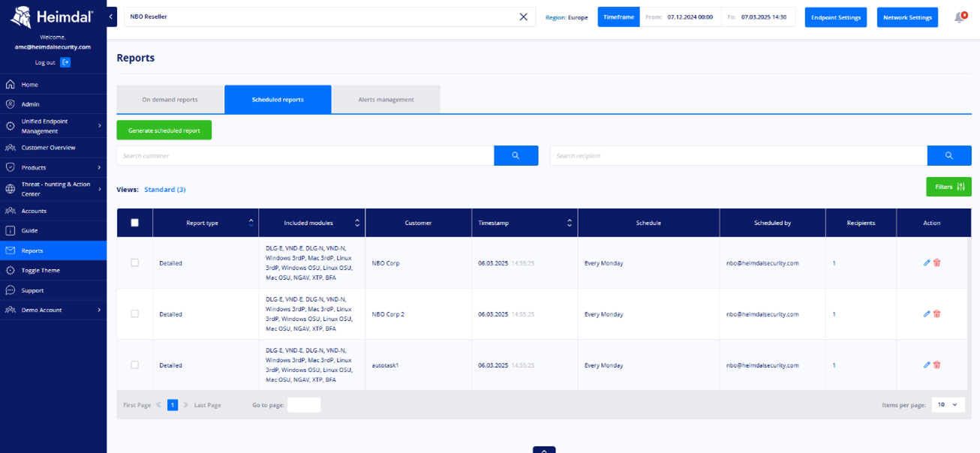Delete the autotask1 scheduled report
The image size is (980, 453).
(937, 365)
